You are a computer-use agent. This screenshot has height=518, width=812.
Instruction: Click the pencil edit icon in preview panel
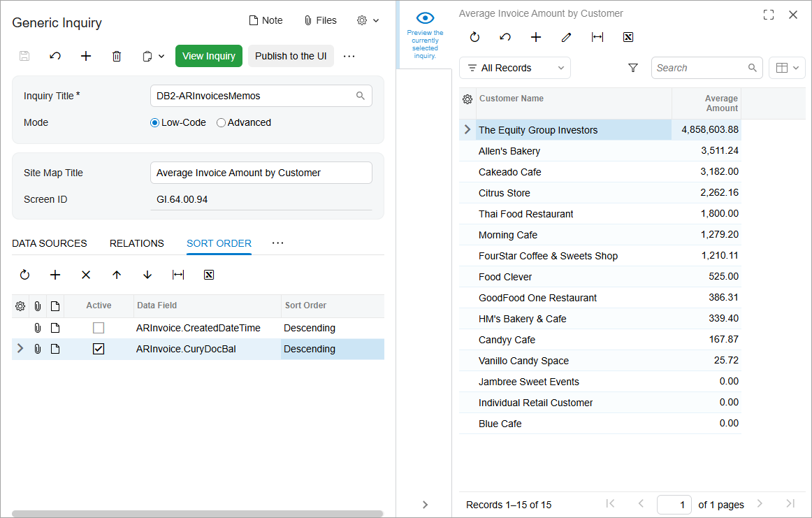point(567,38)
